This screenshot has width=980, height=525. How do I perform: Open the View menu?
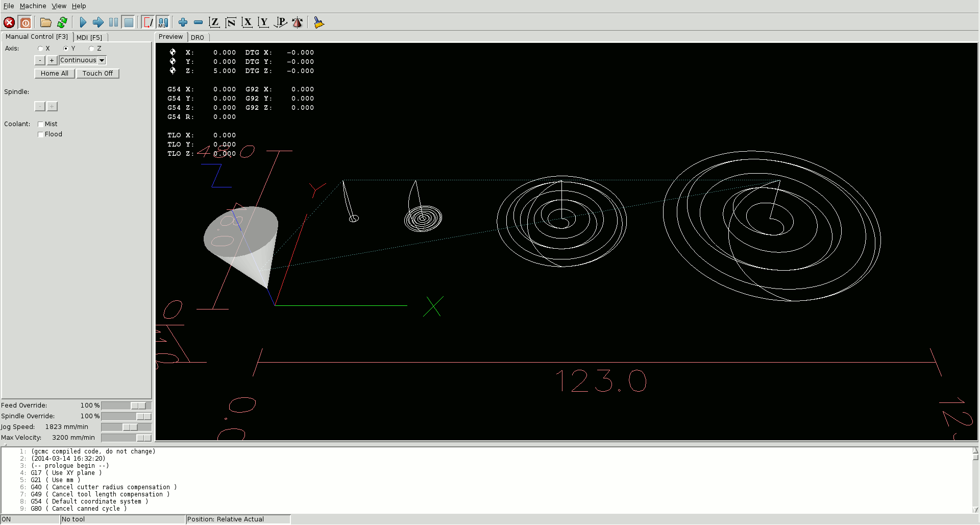pos(59,6)
